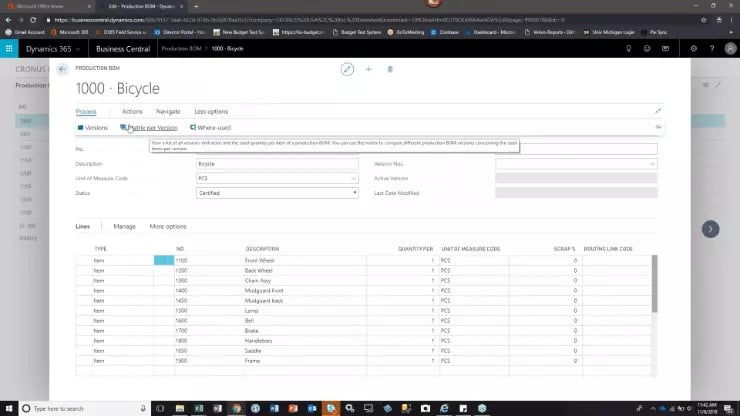Open the chat notifications icon in the header
The image size is (740, 416).
(665, 49)
